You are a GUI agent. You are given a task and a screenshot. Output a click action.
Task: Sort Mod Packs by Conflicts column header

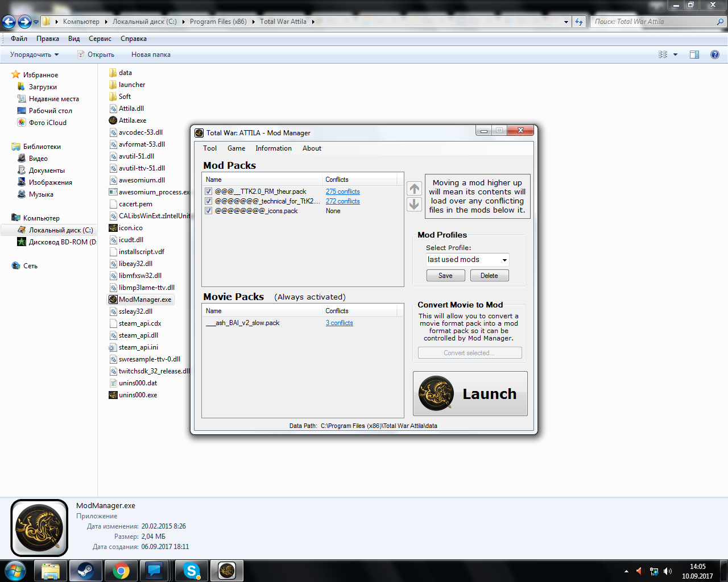359,180
